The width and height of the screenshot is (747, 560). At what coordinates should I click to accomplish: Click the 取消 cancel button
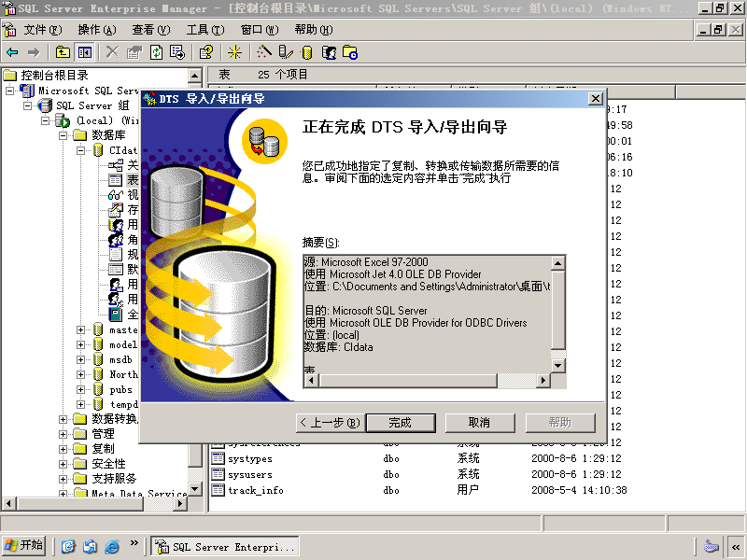(x=480, y=423)
